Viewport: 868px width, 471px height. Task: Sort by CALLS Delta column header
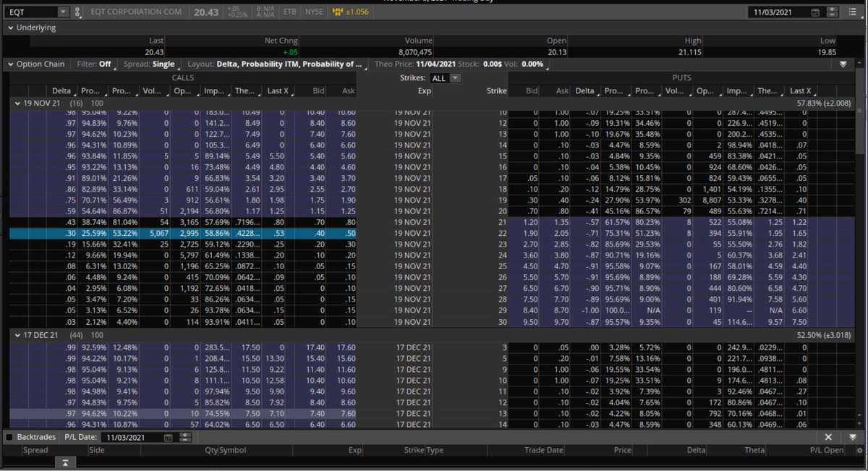(x=61, y=91)
